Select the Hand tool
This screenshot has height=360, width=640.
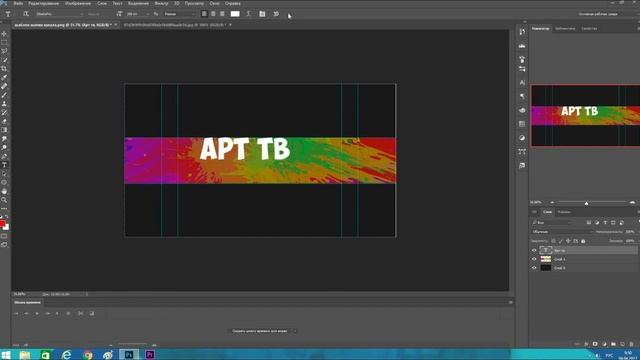(x=4, y=191)
